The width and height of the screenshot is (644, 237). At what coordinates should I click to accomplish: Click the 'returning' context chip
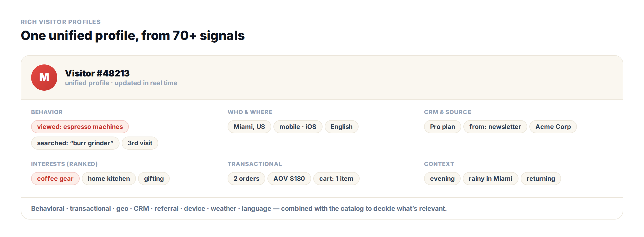point(541,179)
